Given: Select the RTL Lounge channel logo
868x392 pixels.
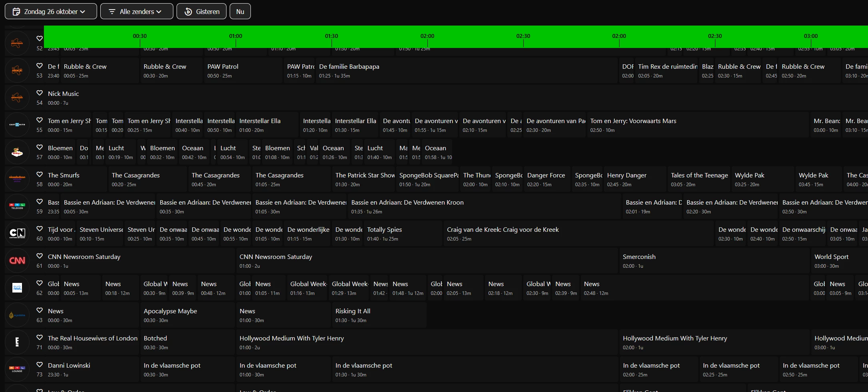Looking at the screenshot, I should [17, 369].
